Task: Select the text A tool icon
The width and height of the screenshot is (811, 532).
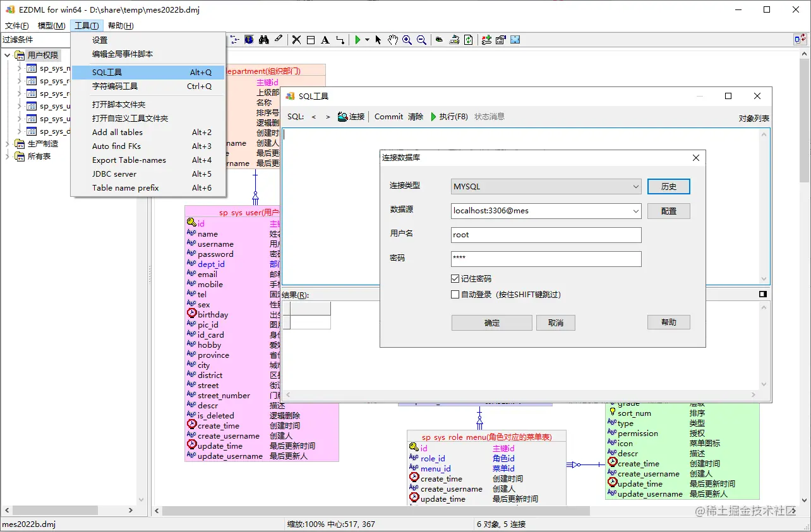Action: pos(325,40)
